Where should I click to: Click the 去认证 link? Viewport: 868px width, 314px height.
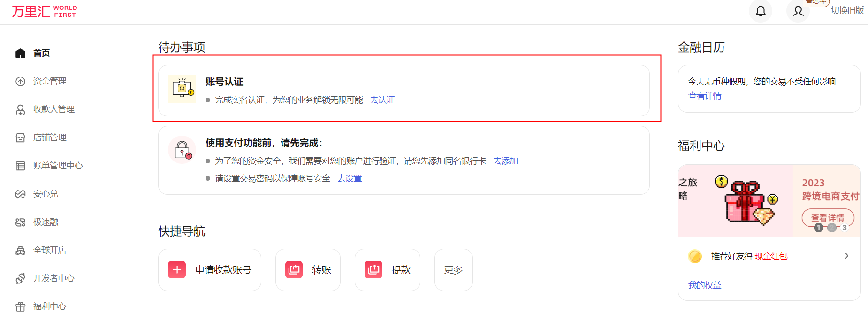[382, 100]
